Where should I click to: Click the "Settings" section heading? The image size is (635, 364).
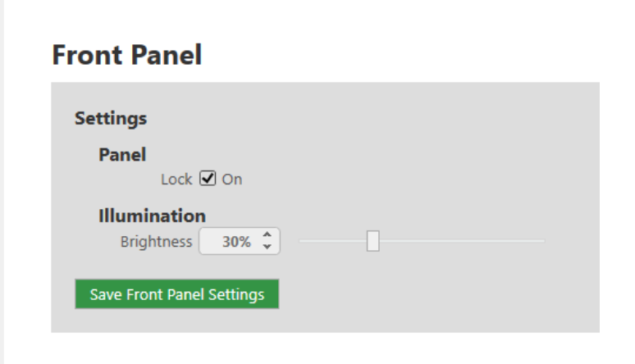[x=111, y=118]
